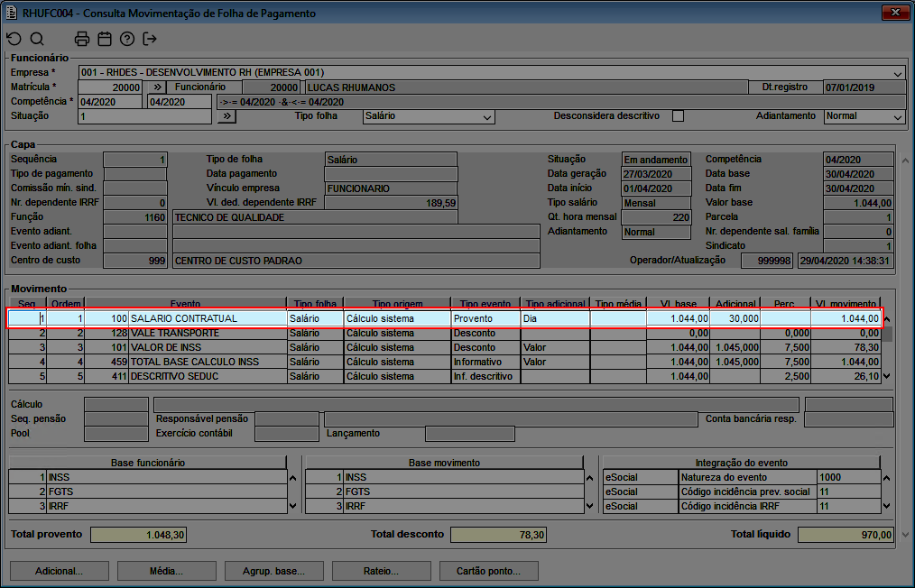The image size is (915, 588).
Task: Expand the Empresa dropdown
Action: [x=898, y=73]
